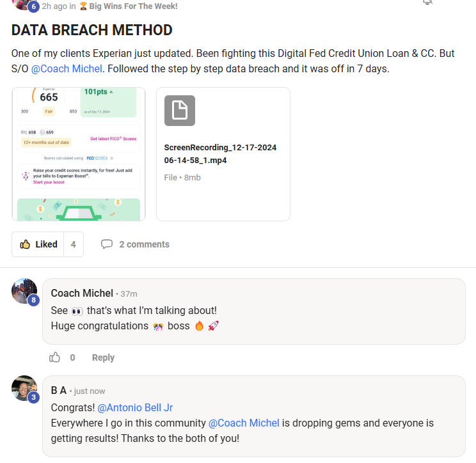Toggle the Liked thumbs-up button
The height and width of the screenshot is (463, 476).
[38, 244]
